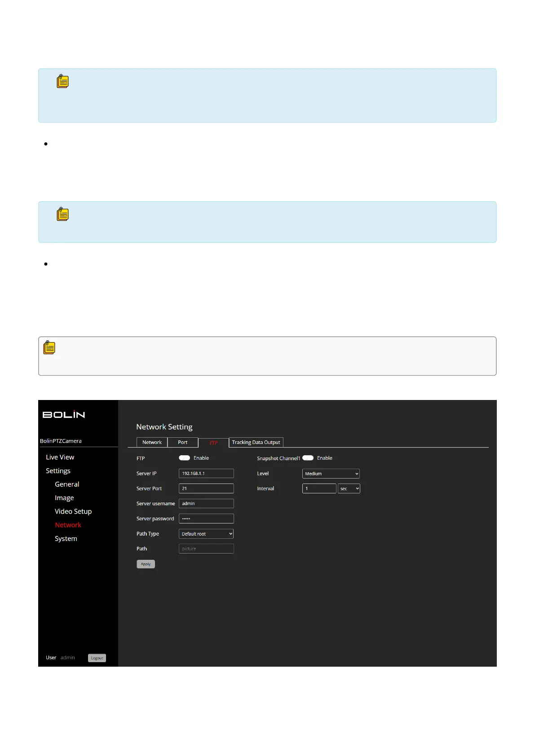
Task: Enable the FTP toggle switch
Action: coord(185,458)
